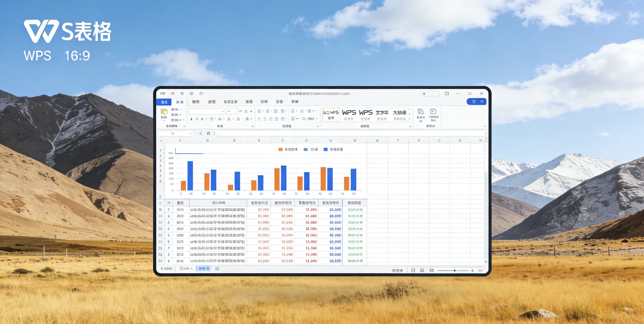The image size is (644, 324).
Task: Toggle bold formatting in font group
Action: coord(192,119)
